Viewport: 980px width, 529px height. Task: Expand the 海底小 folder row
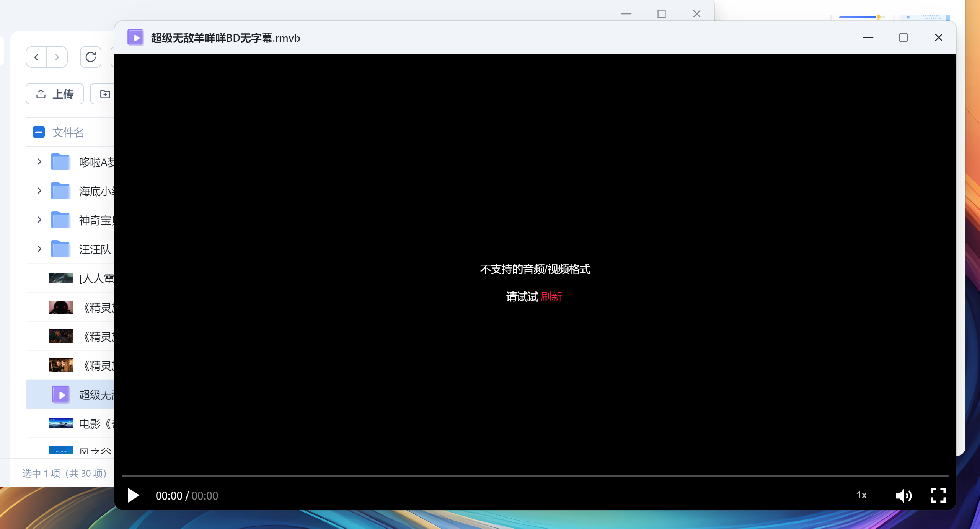pos(39,191)
